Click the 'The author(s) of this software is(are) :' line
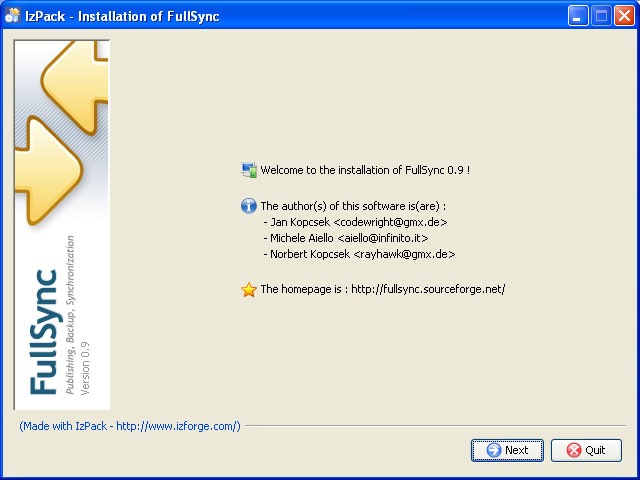This screenshot has width=640, height=480. click(353, 206)
